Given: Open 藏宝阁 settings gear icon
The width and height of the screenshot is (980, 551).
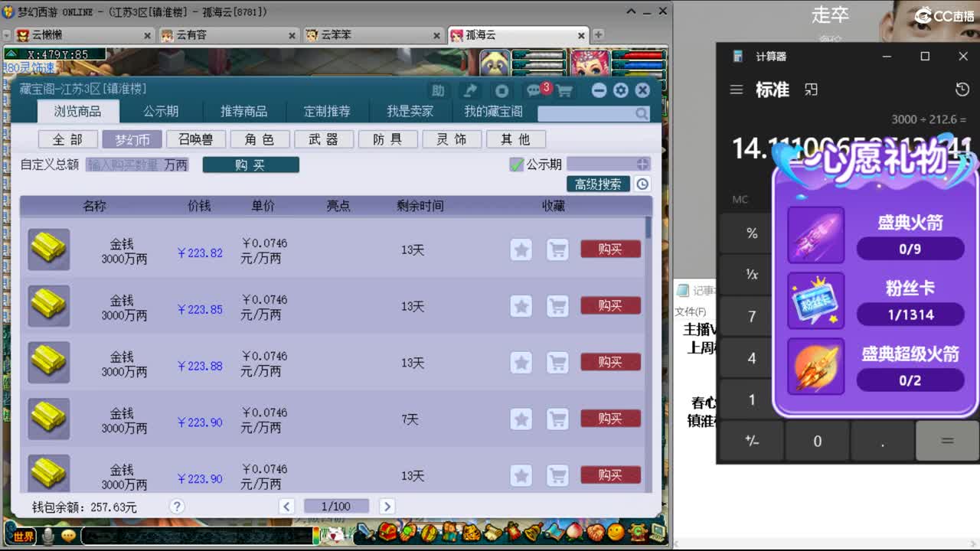Looking at the screenshot, I should pos(621,90).
